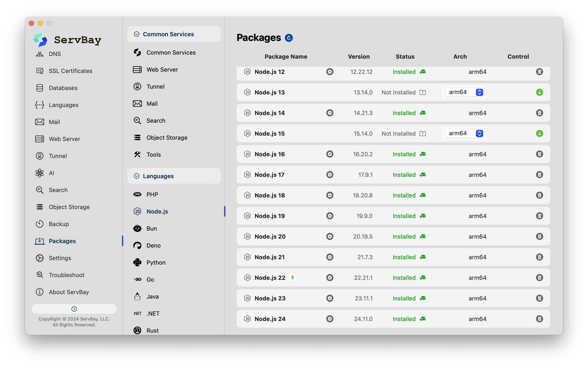Click Node.js 20 installed status icon
The image size is (588, 368).
click(423, 237)
